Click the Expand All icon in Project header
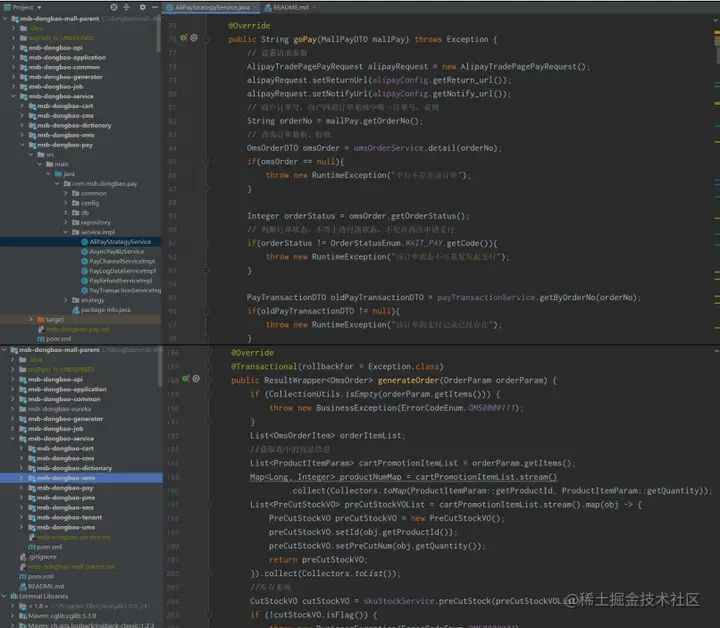 pyautogui.click(x=126, y=7)
